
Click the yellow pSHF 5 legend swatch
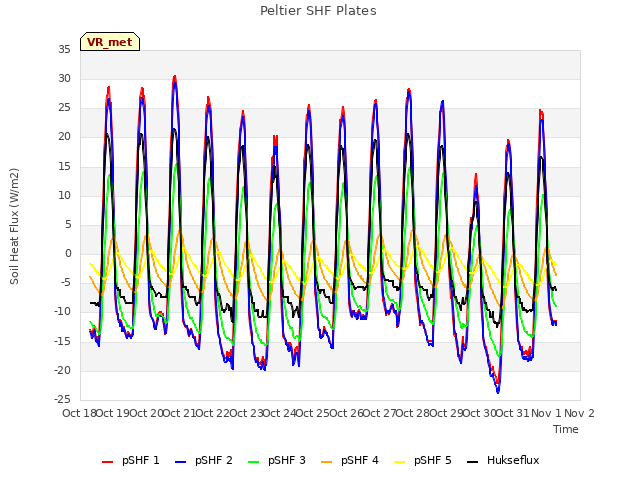click(400, 462)
